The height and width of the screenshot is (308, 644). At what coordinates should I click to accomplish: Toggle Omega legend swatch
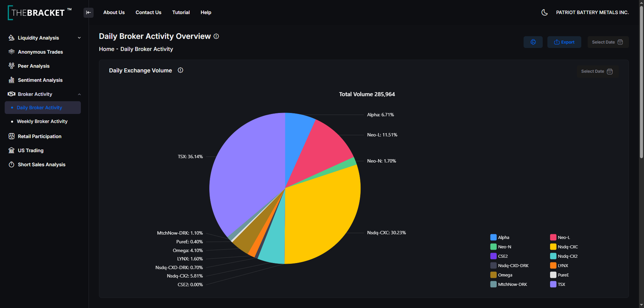(x=493, y=275)
